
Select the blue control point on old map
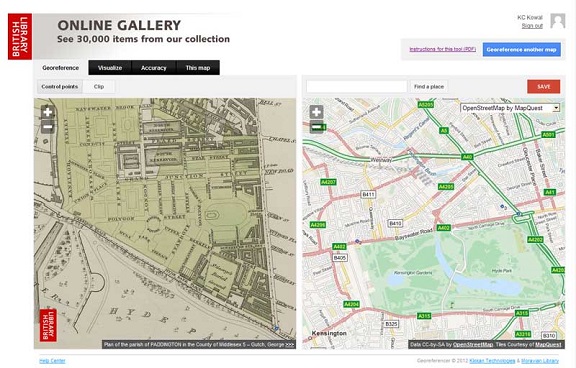coord(276,328)
